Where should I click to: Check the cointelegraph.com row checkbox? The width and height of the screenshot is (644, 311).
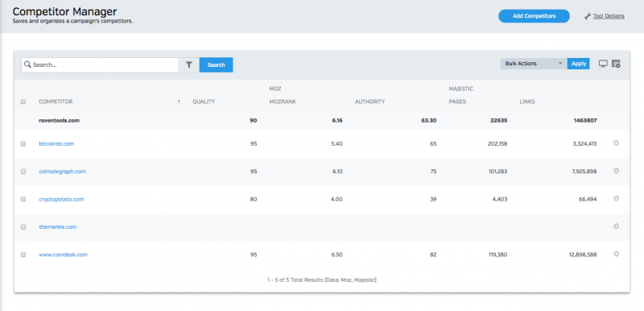click(x=23, y=172)
